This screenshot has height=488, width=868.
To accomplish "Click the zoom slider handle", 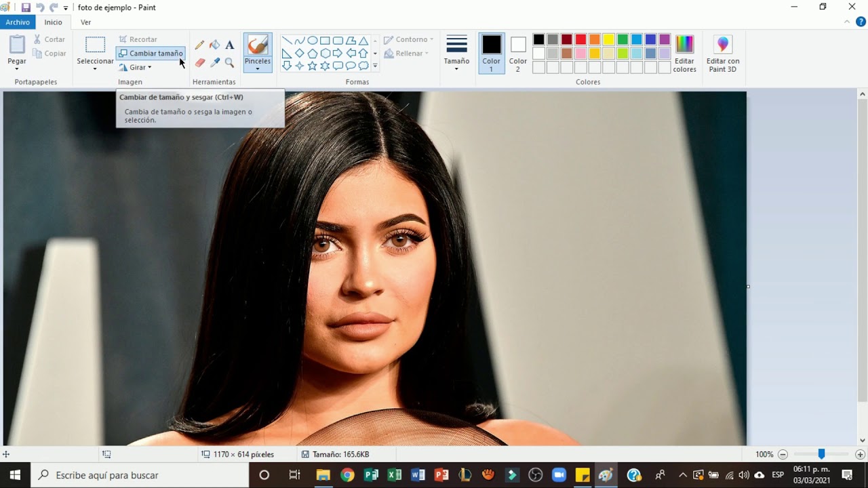I will click(821, 454).
